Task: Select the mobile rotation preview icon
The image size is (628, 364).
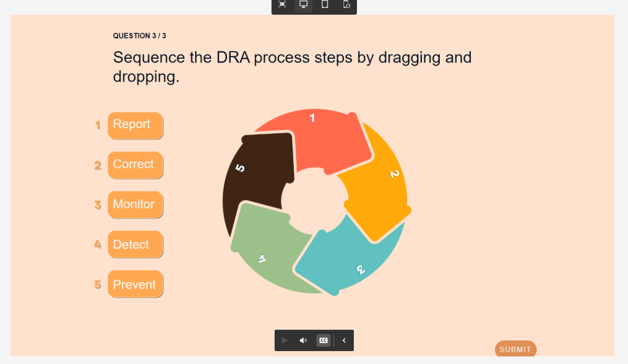Action: click(345, 5)
